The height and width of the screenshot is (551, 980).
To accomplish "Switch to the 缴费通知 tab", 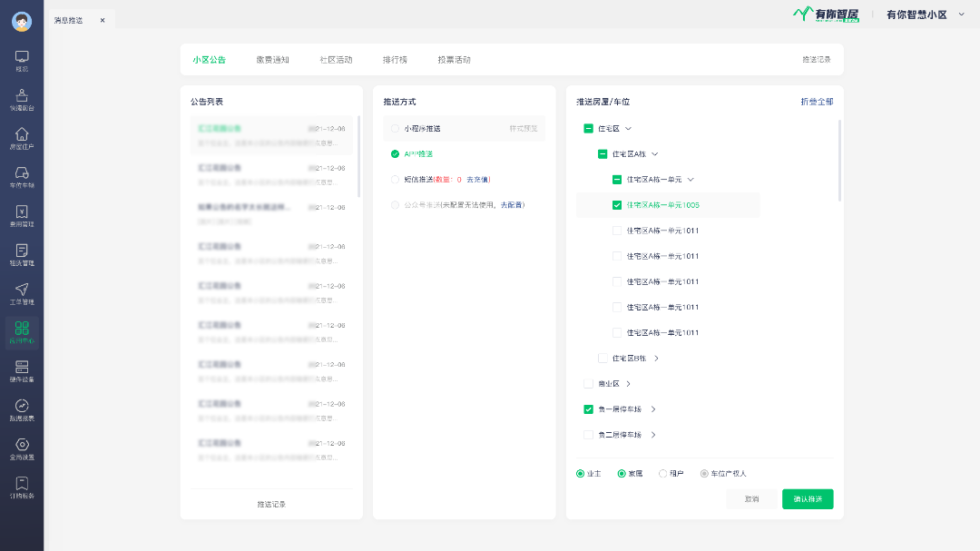I will pos(272,60).
